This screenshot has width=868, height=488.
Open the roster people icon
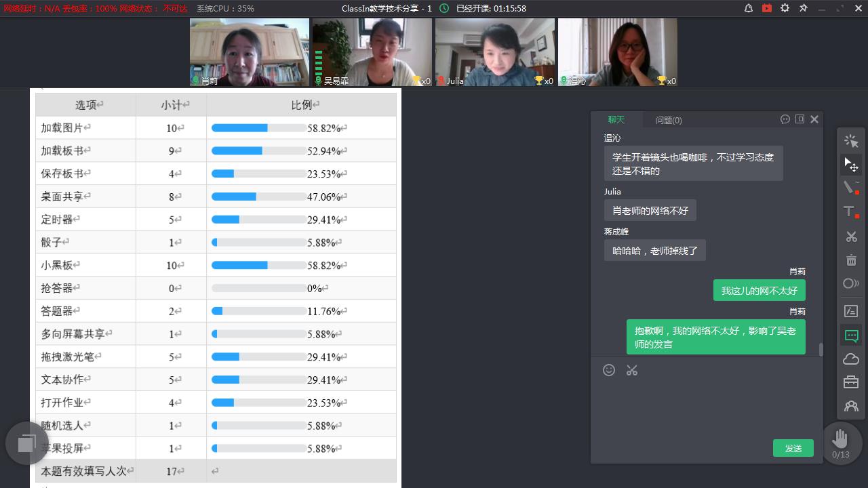click(851, 406)
